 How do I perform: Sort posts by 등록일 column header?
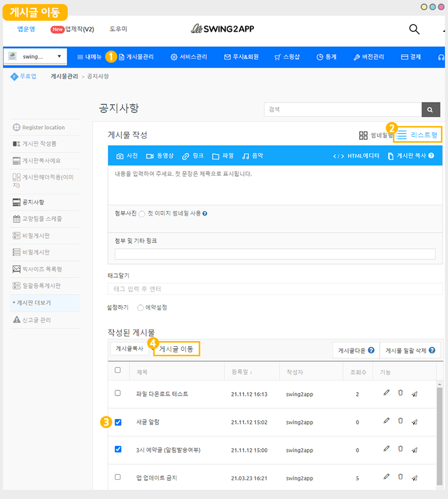click(x=242, y=372)
